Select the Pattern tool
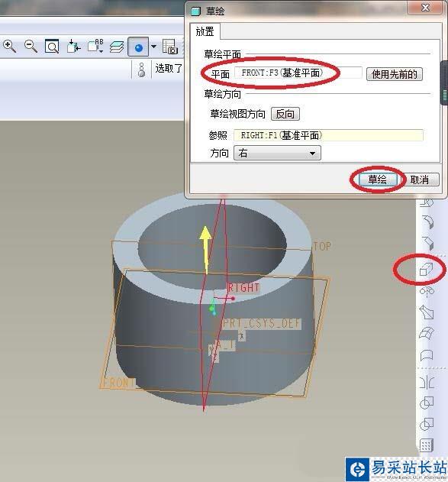 (427, 445)
